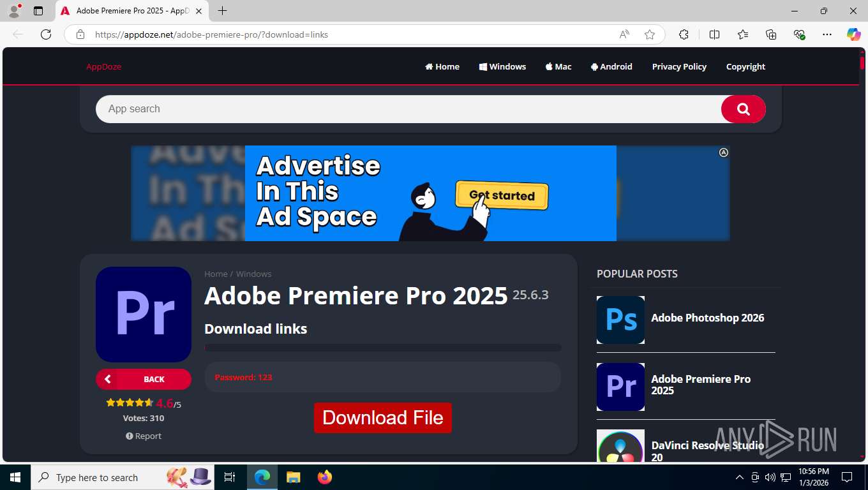This screenshot has width=868, height=490.
Task: Open Adobe Photoshop 2026 post thumbnail
Action: pyautogui.click(x=620, y=320)
